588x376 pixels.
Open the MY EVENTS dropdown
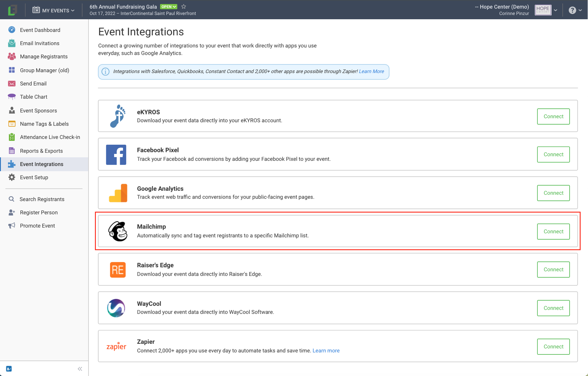pyautogui.click(x=54, y=10)
